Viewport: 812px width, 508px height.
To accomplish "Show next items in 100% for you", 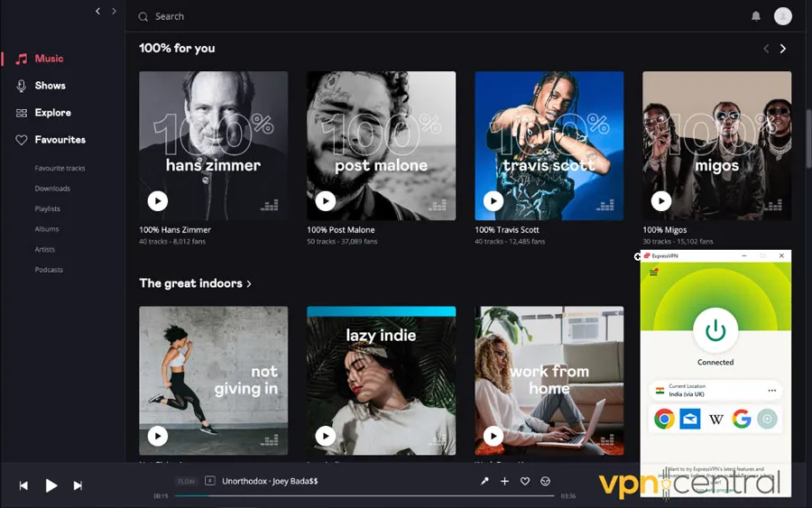I will tap(783, 49).
